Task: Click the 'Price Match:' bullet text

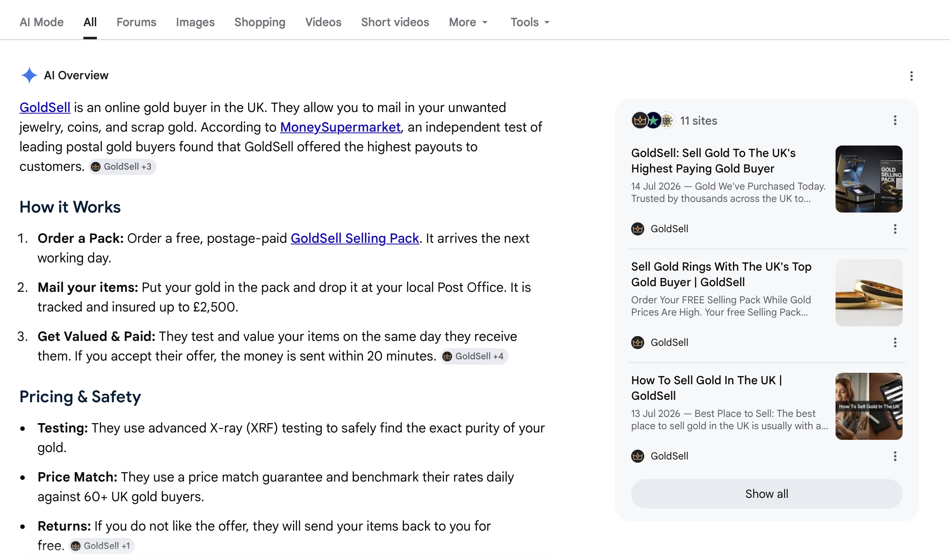Action: pos(77,477)
